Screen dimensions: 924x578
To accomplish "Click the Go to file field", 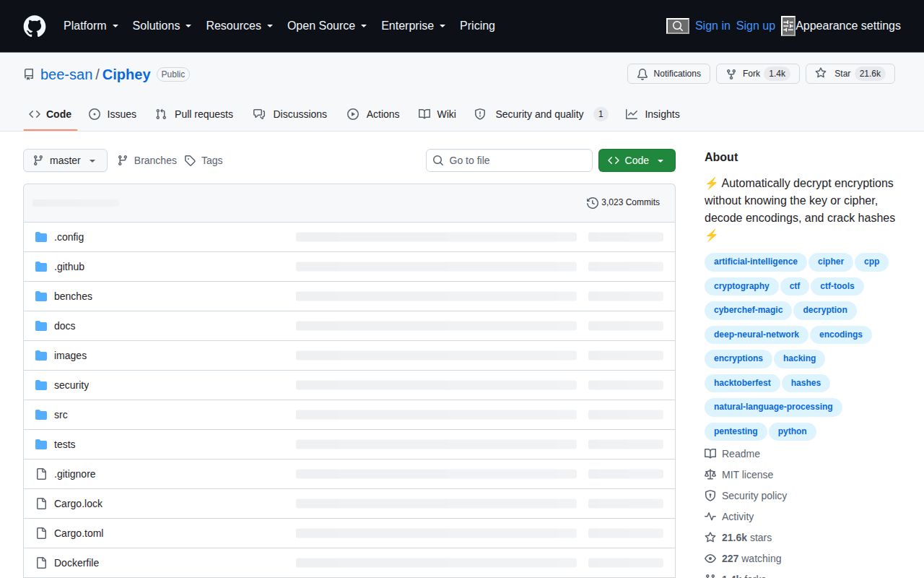I will coord(509,160).
